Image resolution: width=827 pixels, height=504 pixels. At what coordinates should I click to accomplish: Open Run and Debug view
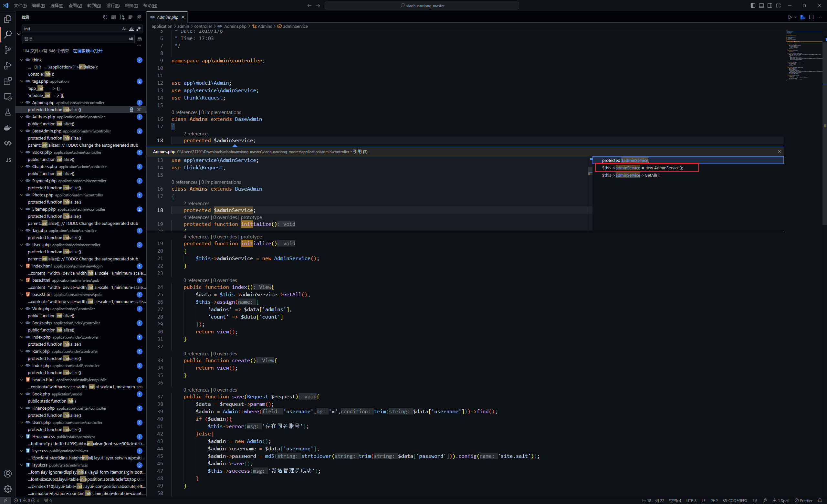[7, 66]
